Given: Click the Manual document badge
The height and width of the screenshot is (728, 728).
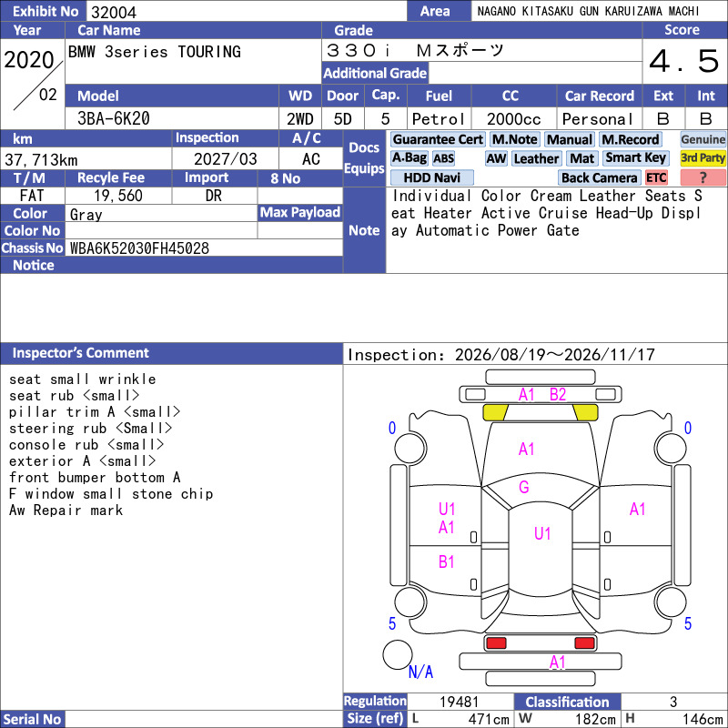Looking at the screenshot, I should (570, 139).
